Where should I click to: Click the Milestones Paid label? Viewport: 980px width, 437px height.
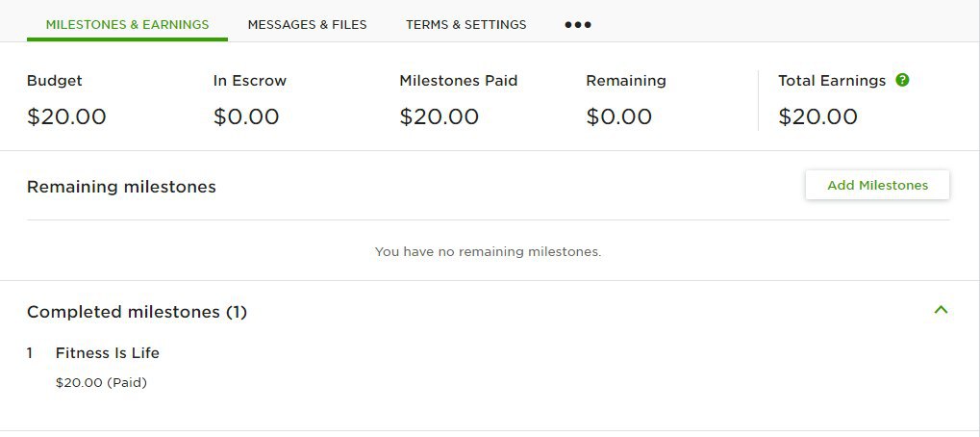click(x=459, y=81)
